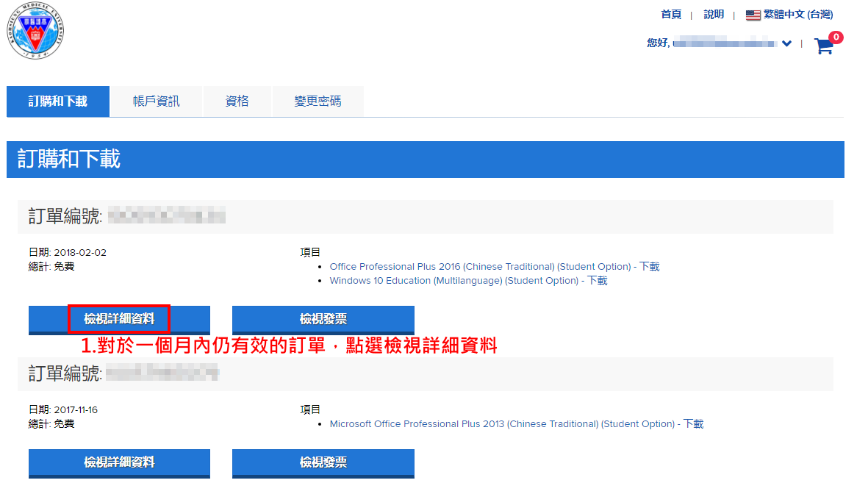Click 檢視發票 for the 2018-02-02 order

point(323,320)
